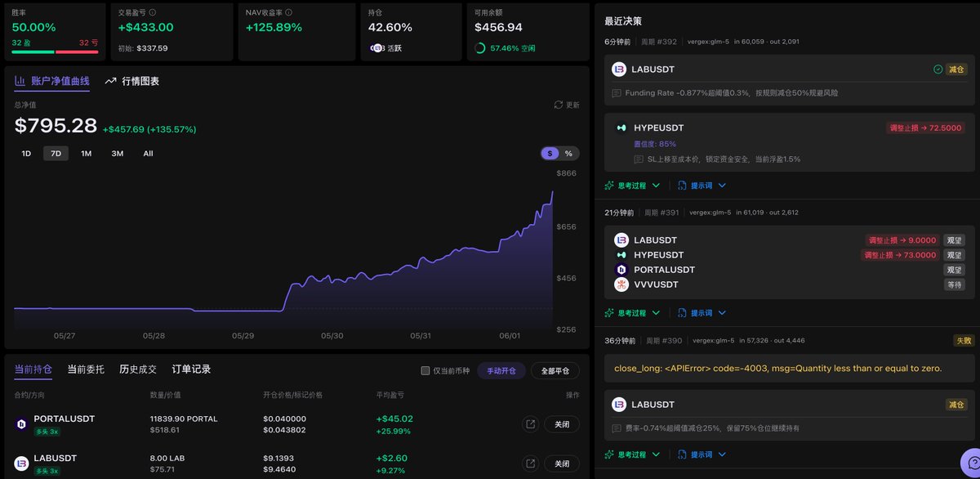Open the 当前持仓 tab
Image resolution: width=980 pixels, height=479 pixels.
point(33,369)
